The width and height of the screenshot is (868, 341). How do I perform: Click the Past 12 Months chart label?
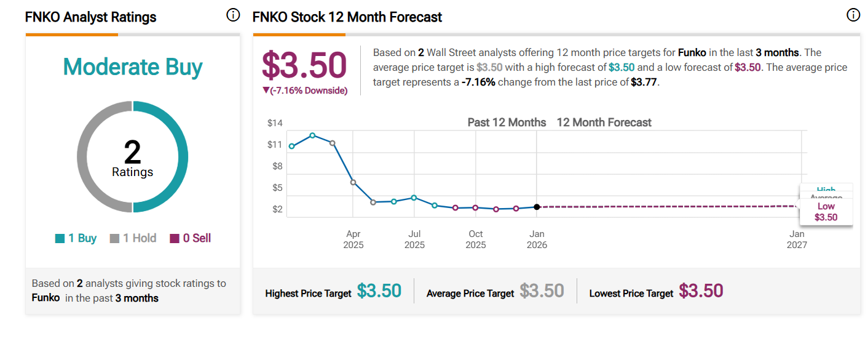coord(507,122)
